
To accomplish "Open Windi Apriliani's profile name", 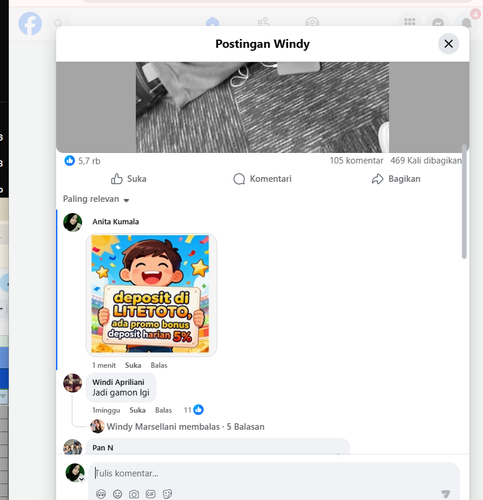I will pos(118,382).
